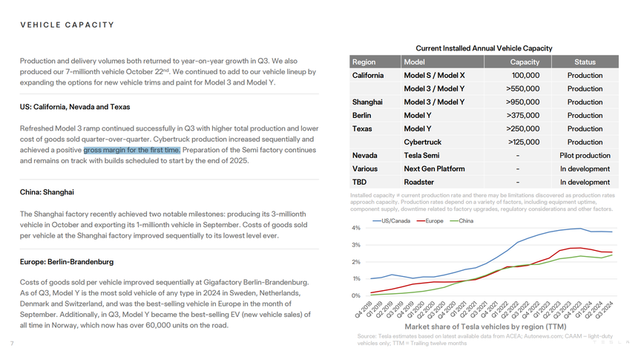
Task: Click the 'VEHICLE CAPACITY' page heading
Action: click(68, 25)
